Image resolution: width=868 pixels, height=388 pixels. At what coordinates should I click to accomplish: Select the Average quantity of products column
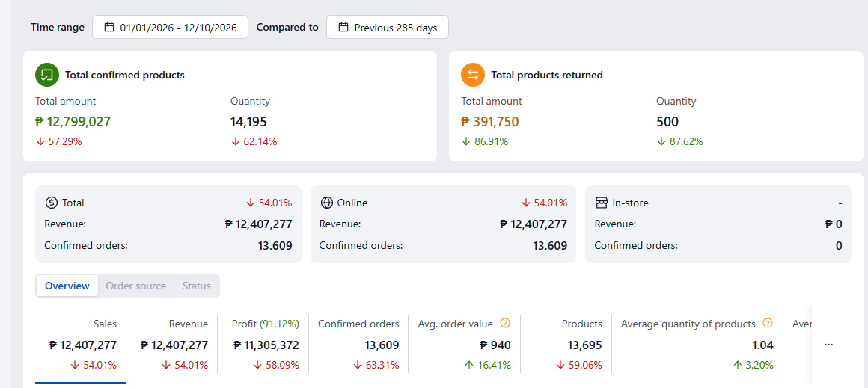[697, 345]
